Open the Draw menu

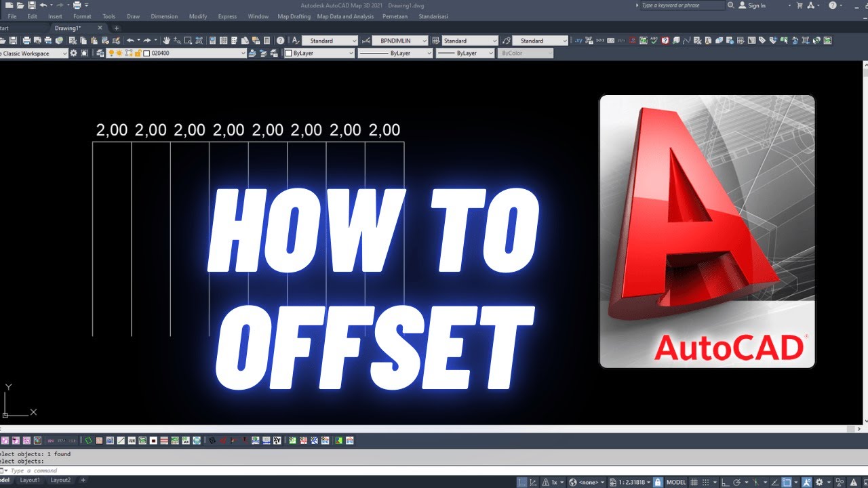pyautogui.click(x=134, y=16)
